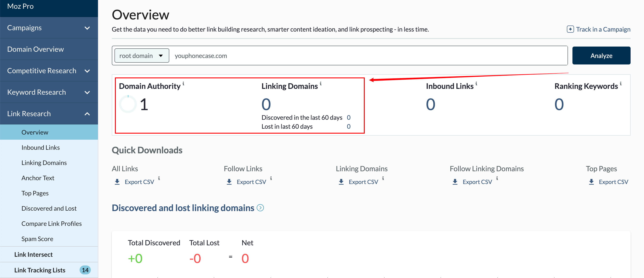Image resolution: width=644 pixels, height=278 pixels.
Task: Click the Inbound Links info icon
Action: click(476, 83)
